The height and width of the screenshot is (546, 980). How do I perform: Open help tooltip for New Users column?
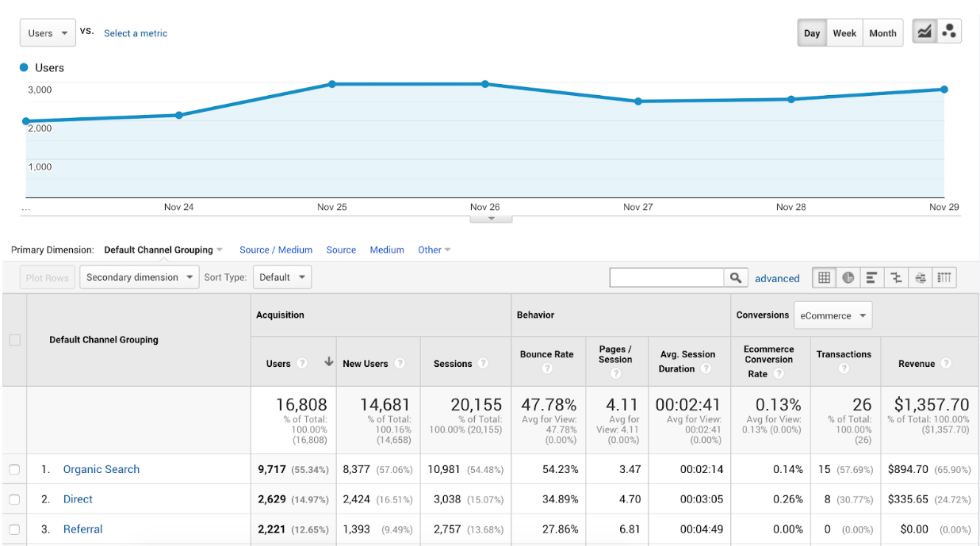[x=400, y=364]
